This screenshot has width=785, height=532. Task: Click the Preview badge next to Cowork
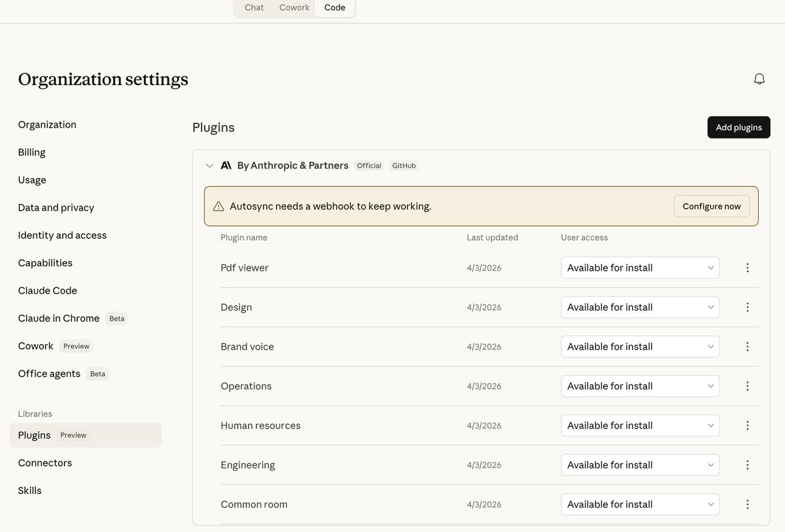(77, 346)
